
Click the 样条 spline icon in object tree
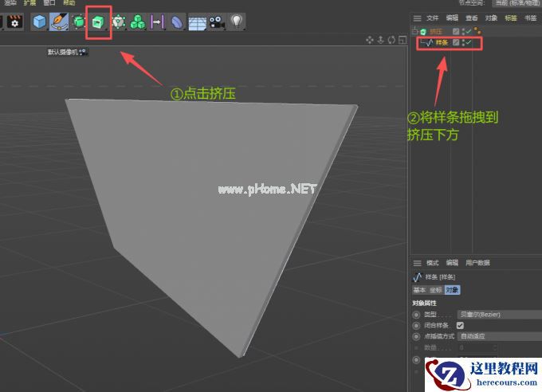[429, 43]
